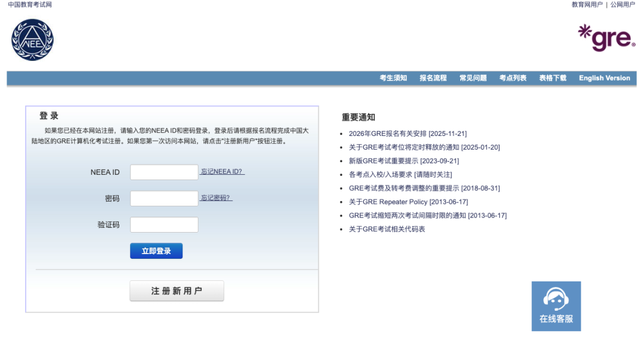The width and height of the screenshot is (644, 337).
Task: Open 常见问题 menu item
Action: [x=473, y=78]
